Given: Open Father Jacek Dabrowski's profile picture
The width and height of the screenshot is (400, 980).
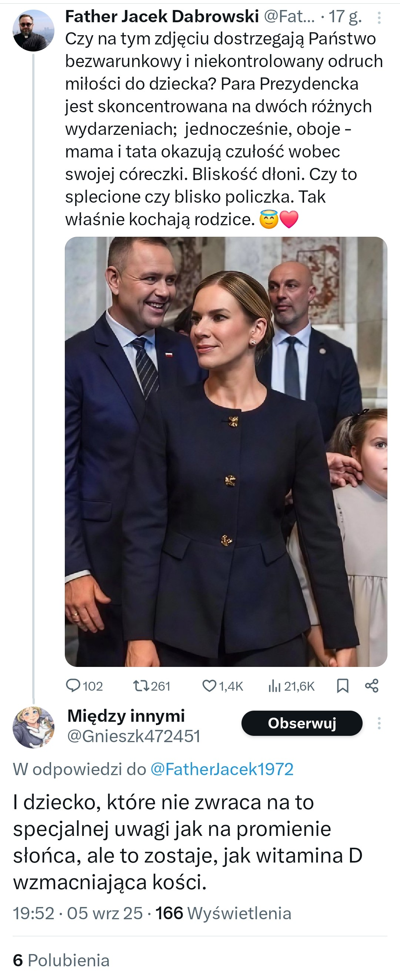Looking at the screenshot, I should [x=33, y=30].
